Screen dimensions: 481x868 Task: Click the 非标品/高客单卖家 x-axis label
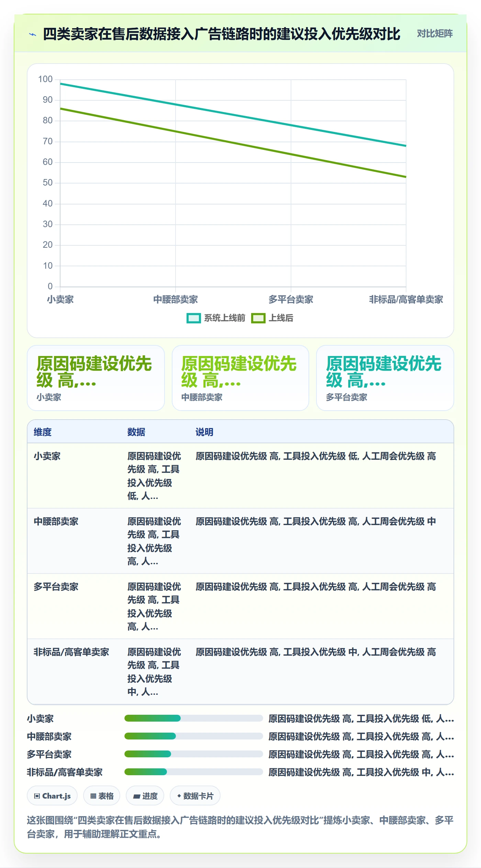pyautogui.click(x=406, y=300)
